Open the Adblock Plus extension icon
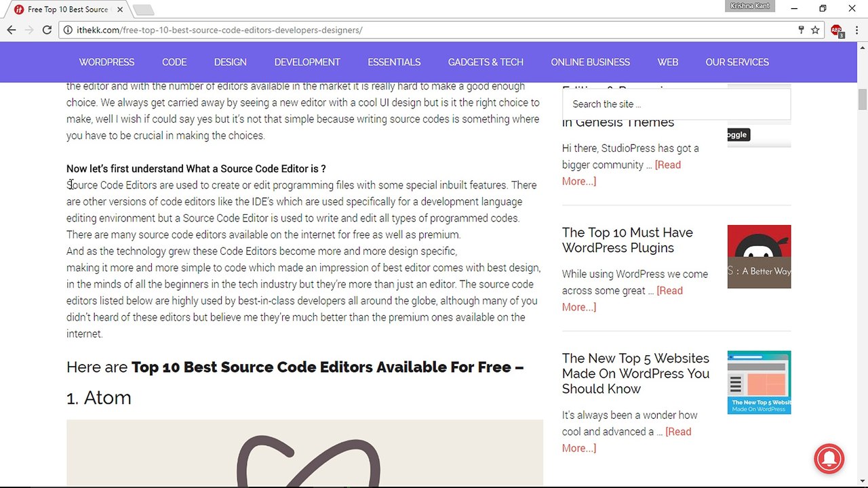Viewport: 868px width, 488px height. click(x=837, y=30)
